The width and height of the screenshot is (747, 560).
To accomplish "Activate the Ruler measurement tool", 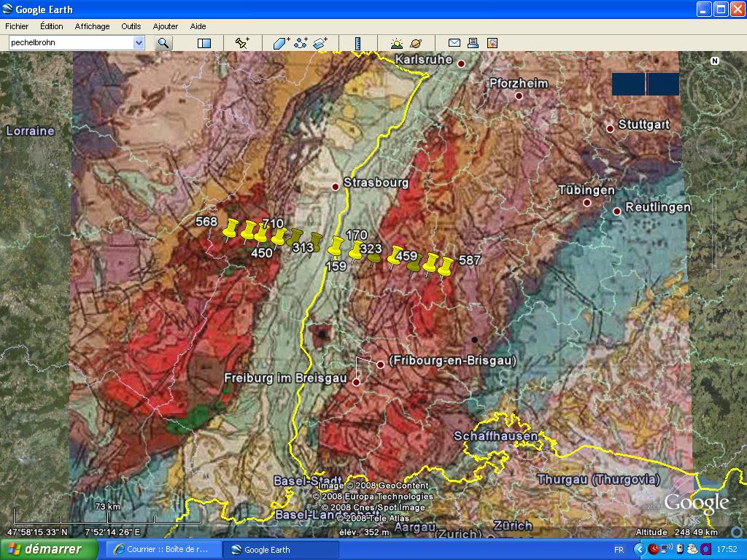I will click(x=359, y=43).
